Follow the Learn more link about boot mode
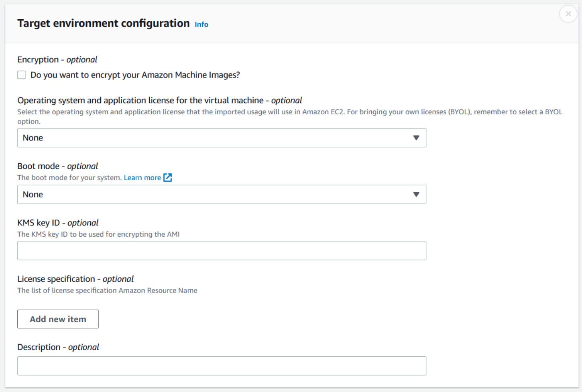The width and height of the screenshot is (582, 392). tap(142, 178)
